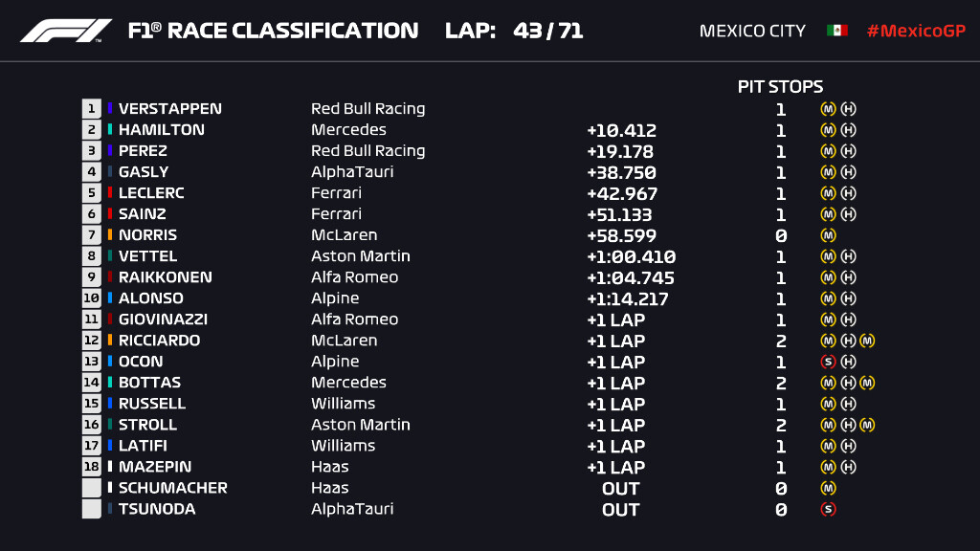Click Verstappen's hard tyre icon
The width and height of the screenshot is (980, 551).
click(x=848, y=109)
